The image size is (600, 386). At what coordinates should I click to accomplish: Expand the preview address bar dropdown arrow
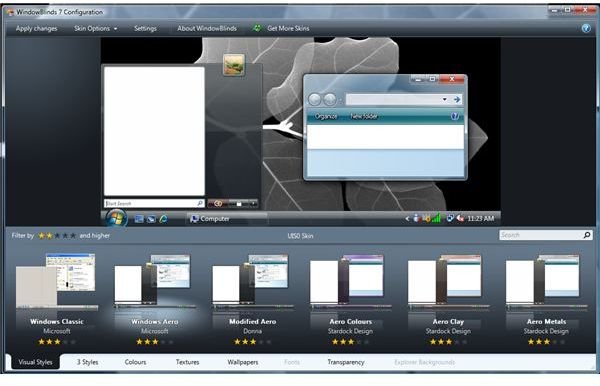pyautogui.click(x=445, y=99)
